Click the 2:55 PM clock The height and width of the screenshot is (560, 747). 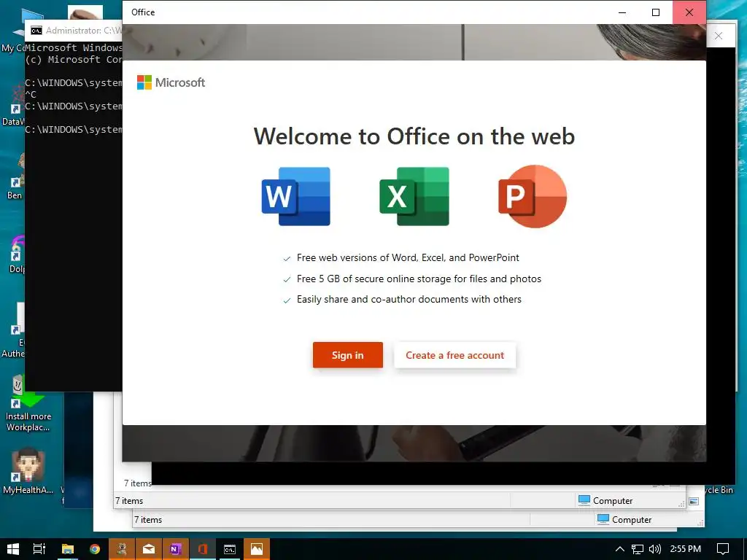tap(686, 549)
